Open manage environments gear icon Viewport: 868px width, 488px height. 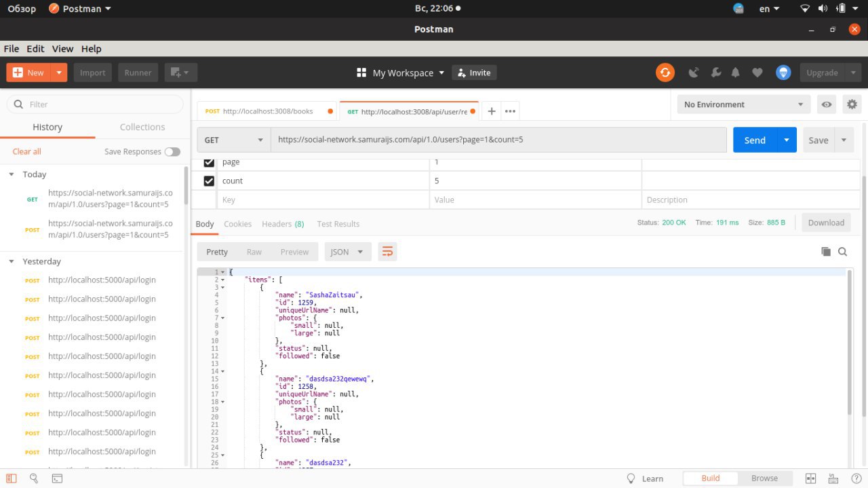(x=852, y=105)
